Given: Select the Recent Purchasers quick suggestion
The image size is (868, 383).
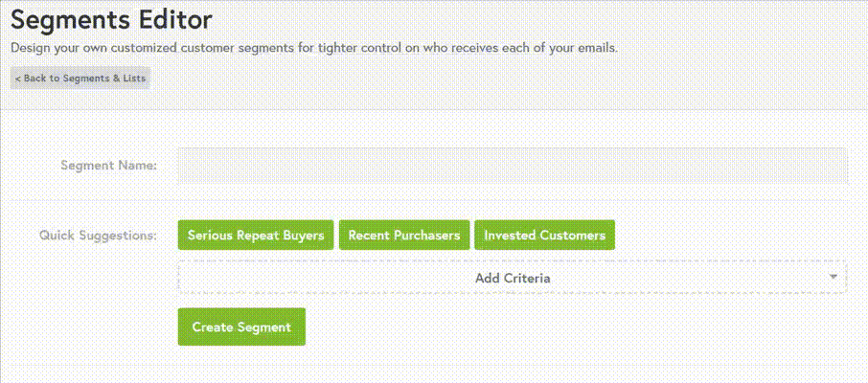Looking at the screenshot, I should (403, 235).
